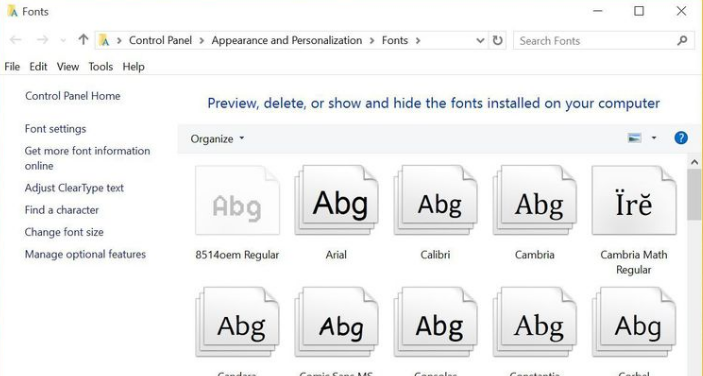Click the 8514oem Regular name label
703x376 pixels.
[x=237, y=255]
